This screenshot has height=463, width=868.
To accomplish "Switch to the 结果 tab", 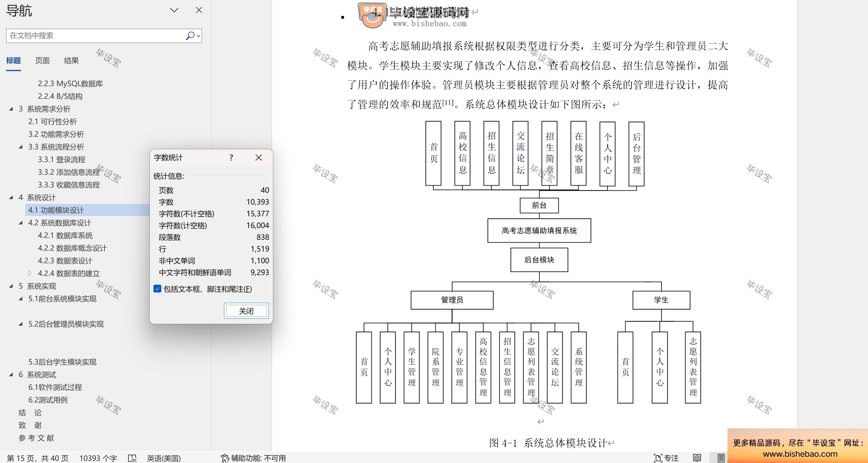I will click(71, 61).
